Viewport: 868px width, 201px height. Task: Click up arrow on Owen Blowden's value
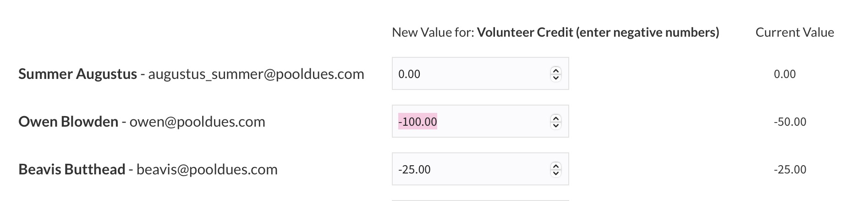(x=555, y=118)
